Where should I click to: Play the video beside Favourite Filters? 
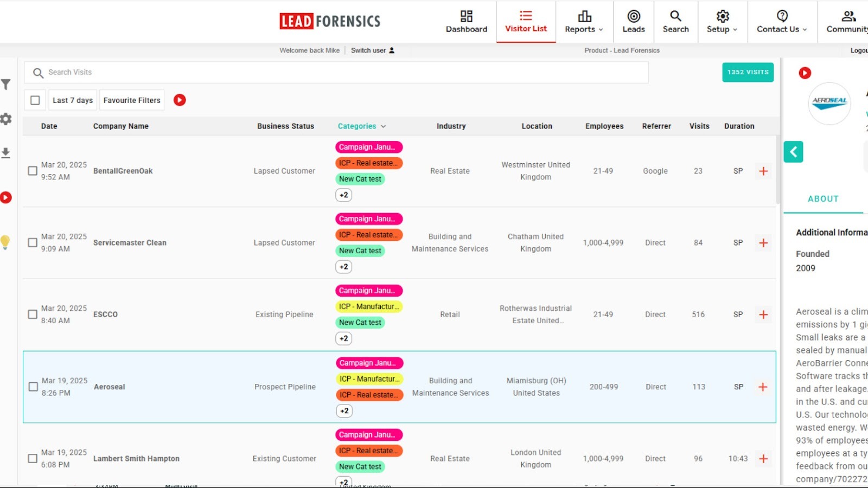point(180,100)
